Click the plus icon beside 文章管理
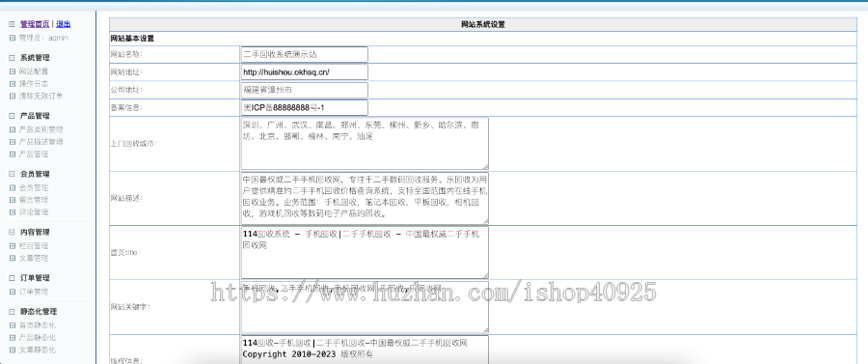 (x=13, y=258)
